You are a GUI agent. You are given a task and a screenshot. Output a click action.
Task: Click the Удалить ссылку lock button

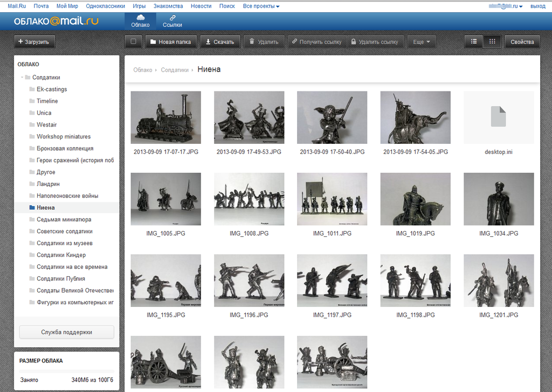375,41
